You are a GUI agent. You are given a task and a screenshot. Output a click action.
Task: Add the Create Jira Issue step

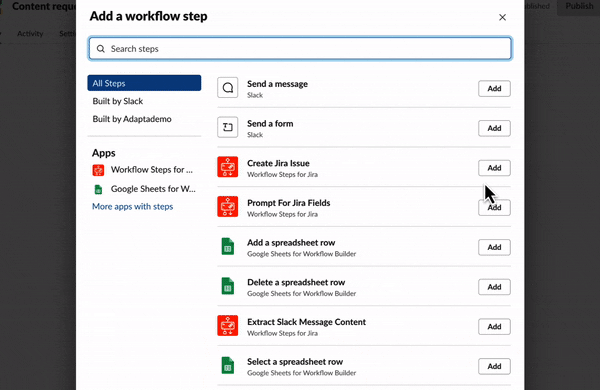pyautogui.click(x=494, y=168)
